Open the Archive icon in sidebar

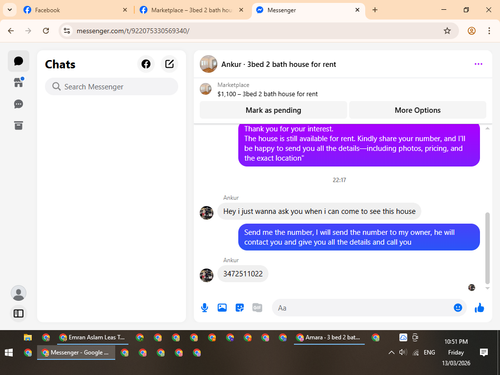pos(18,125)
